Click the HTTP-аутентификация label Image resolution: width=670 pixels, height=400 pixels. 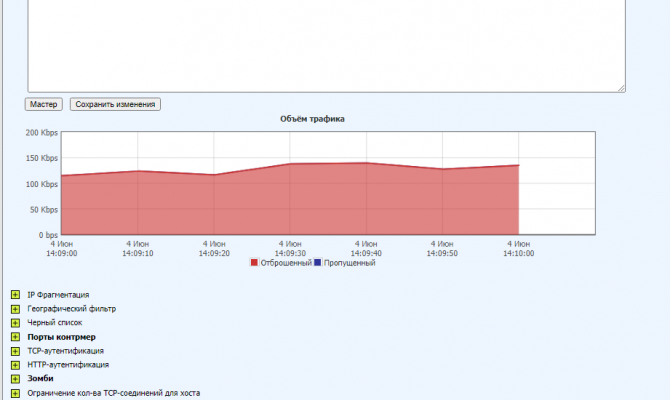68,365
